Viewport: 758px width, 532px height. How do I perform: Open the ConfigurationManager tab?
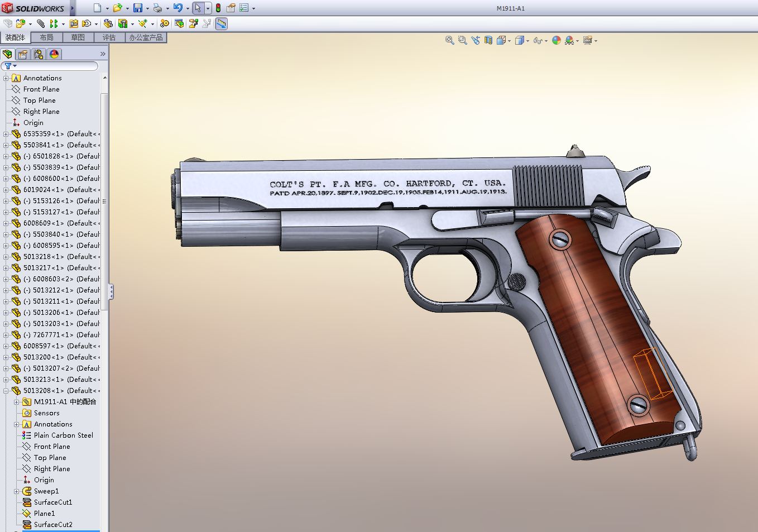tap(39, 54)
